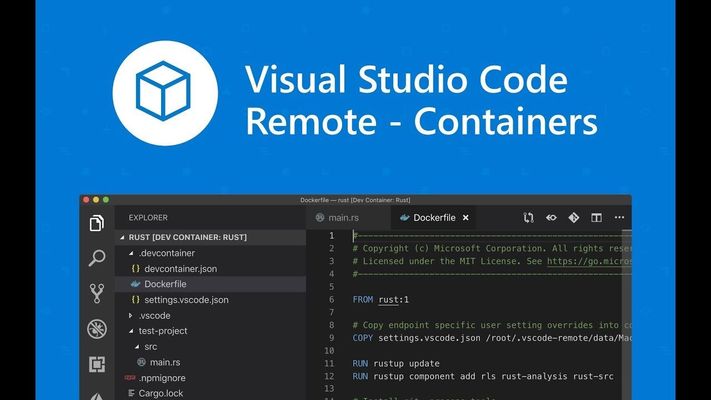The width and height of the screenshot is (711, 400).
Task: Open the Extensions view icon
Action: pos(97,364)
